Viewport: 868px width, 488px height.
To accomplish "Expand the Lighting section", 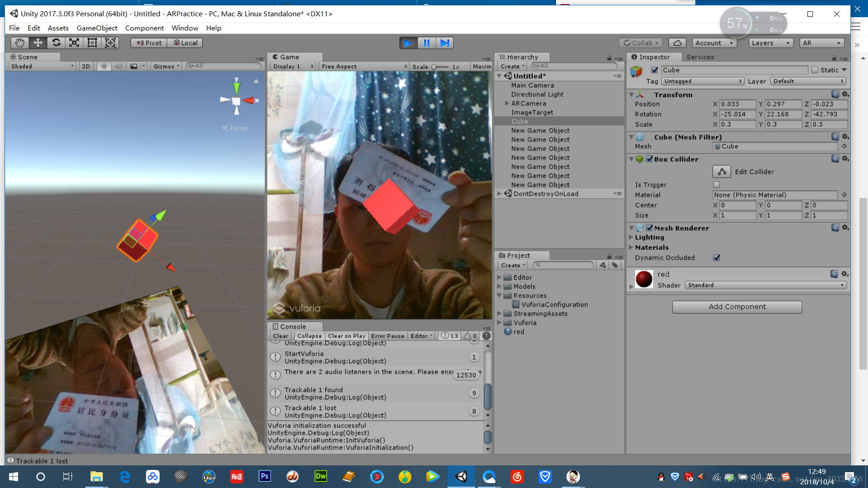I will point(631,237).
